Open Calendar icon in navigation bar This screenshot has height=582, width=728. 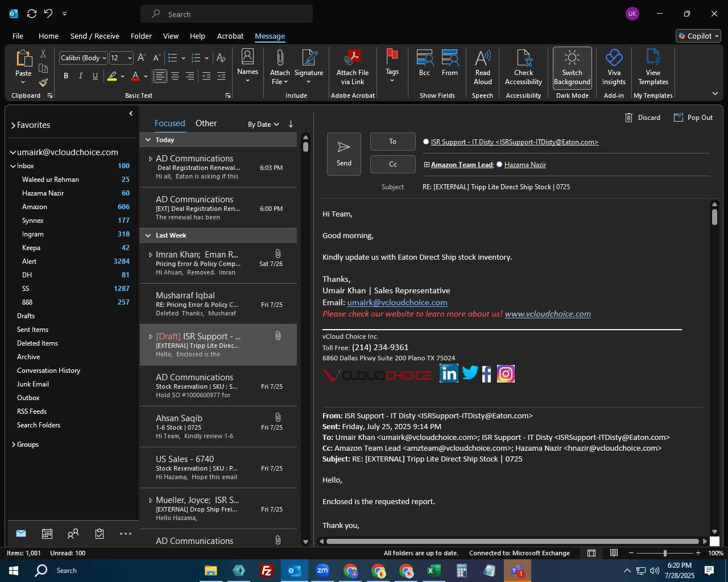[47, 534]
